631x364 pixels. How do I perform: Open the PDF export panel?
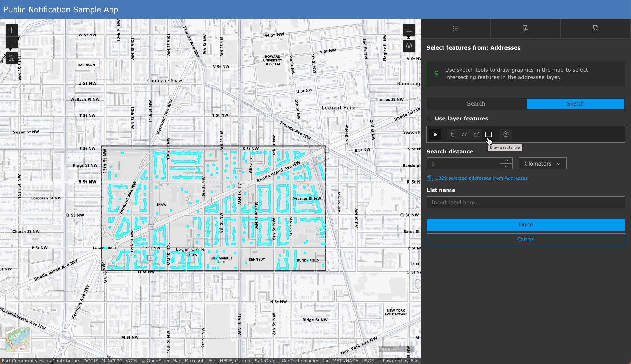coord(525,28)
